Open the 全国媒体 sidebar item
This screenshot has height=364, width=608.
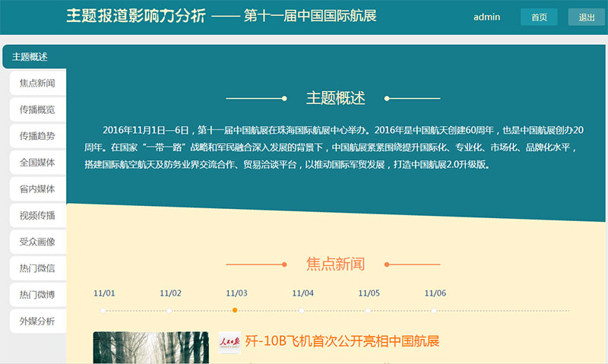click(x=37, y=163)
